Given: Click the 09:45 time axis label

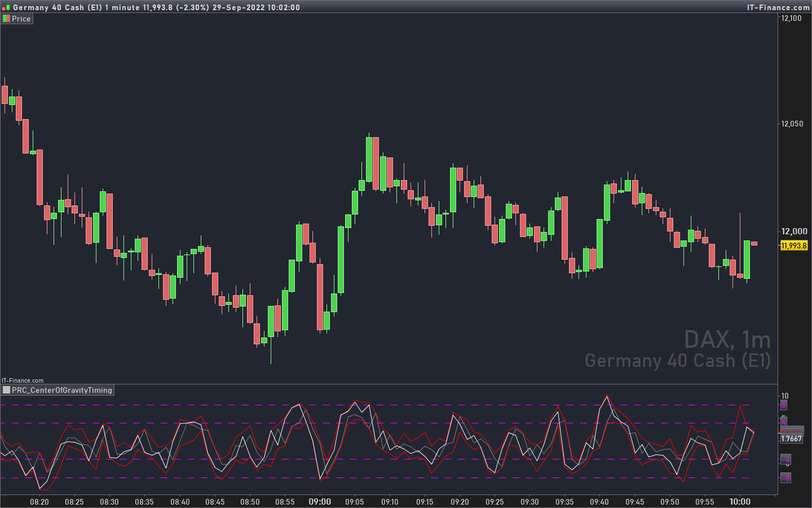Looking at the screenshot, I should 634,502.
